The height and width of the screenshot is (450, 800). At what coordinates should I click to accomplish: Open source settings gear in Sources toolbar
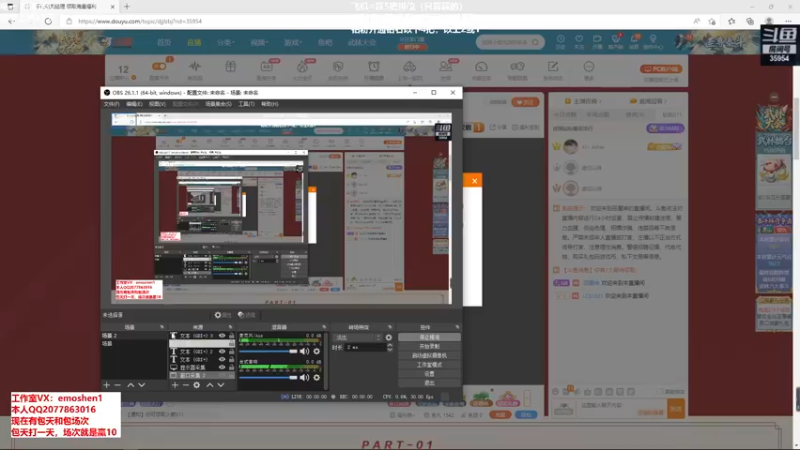pyautogui.click(x=196, y=385)
